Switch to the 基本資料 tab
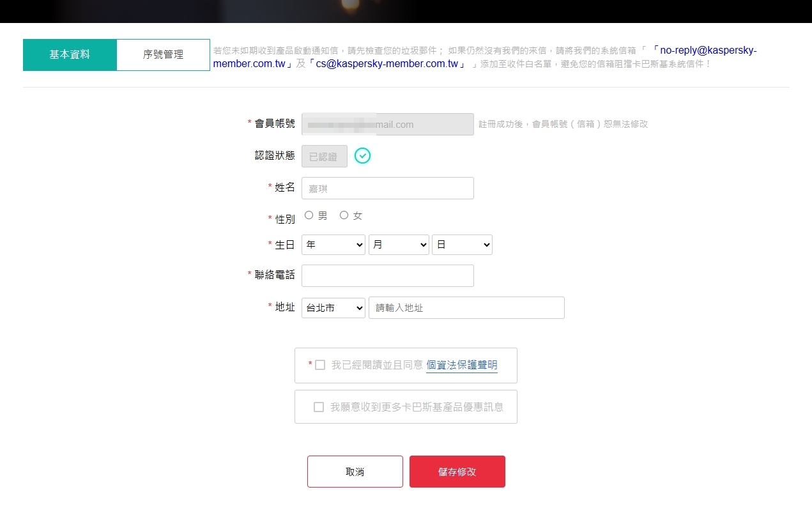 click(70, 55)
